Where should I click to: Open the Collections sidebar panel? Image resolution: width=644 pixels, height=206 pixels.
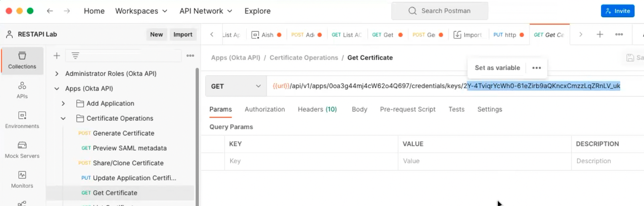pyautogui.click(x=22, y=60)
